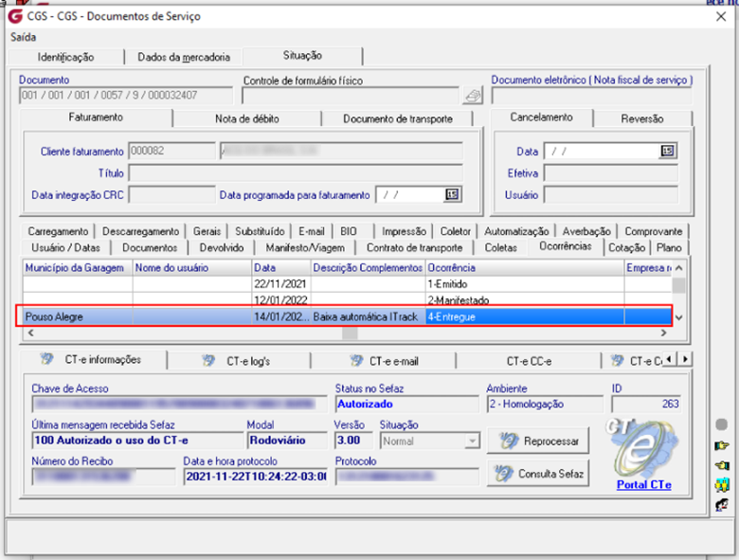This screenshot has width=739, height=560.
Task: Open the Descarregamento tab
Action: point(140,231)
